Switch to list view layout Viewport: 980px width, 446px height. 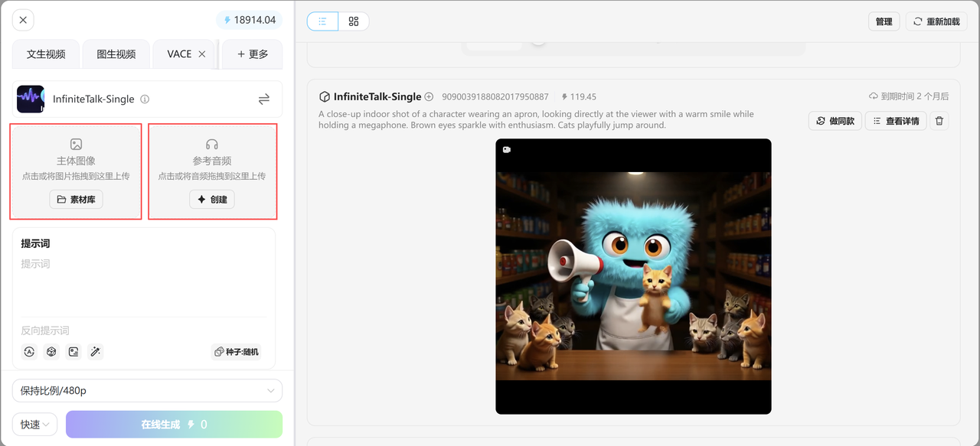click(x=322, y=21)
